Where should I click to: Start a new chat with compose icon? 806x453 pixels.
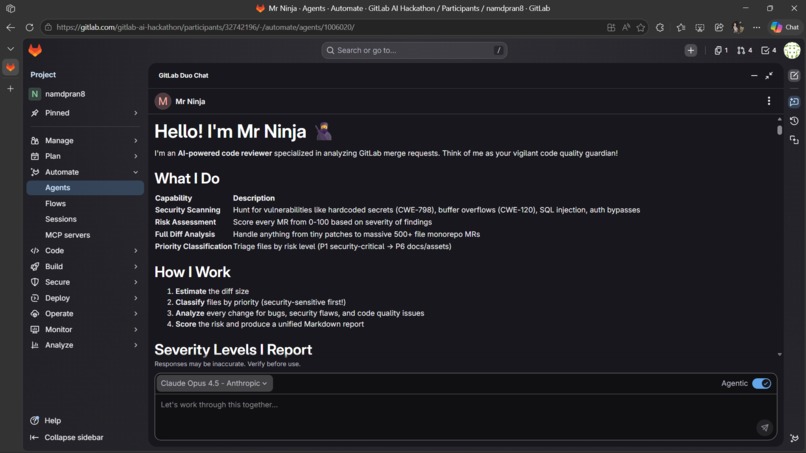click(794, 76)
